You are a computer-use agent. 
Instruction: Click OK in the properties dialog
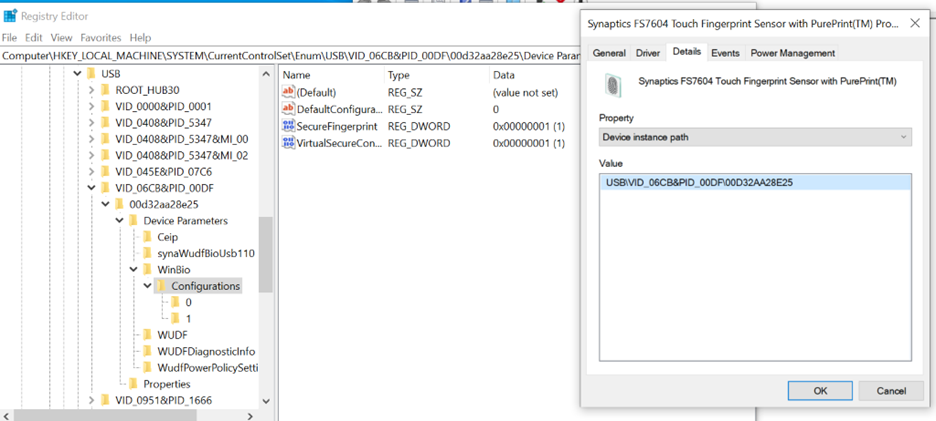[820, 391]
